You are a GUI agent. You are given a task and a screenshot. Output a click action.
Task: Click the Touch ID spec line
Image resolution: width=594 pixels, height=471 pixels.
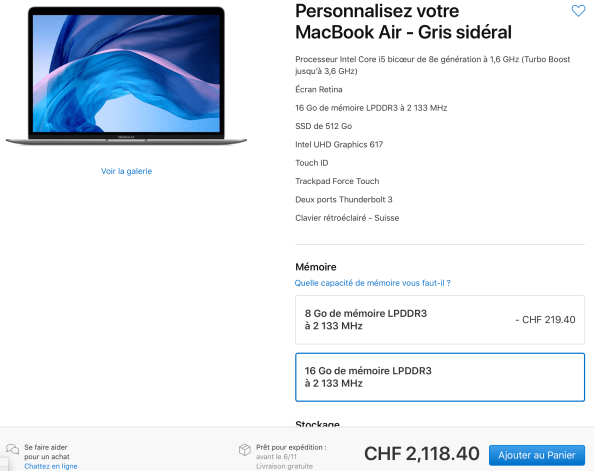(311, 163)
